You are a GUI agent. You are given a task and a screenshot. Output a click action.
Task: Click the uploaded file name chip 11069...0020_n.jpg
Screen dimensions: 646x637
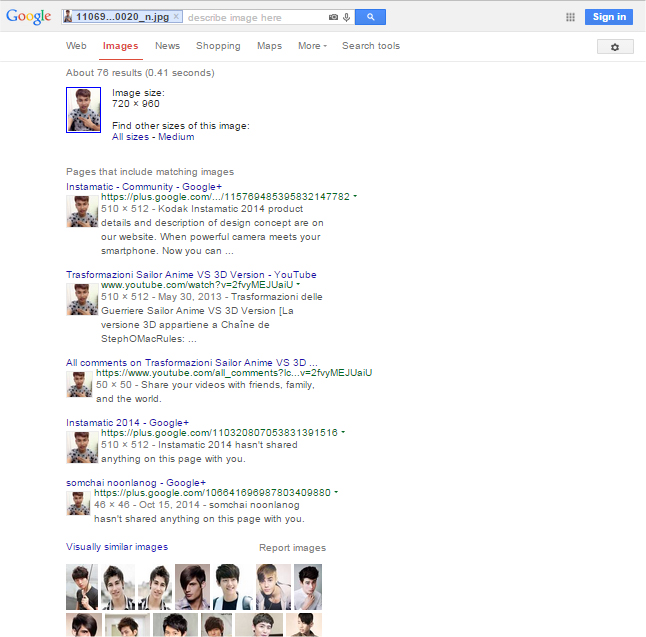(x=122, y=17)
